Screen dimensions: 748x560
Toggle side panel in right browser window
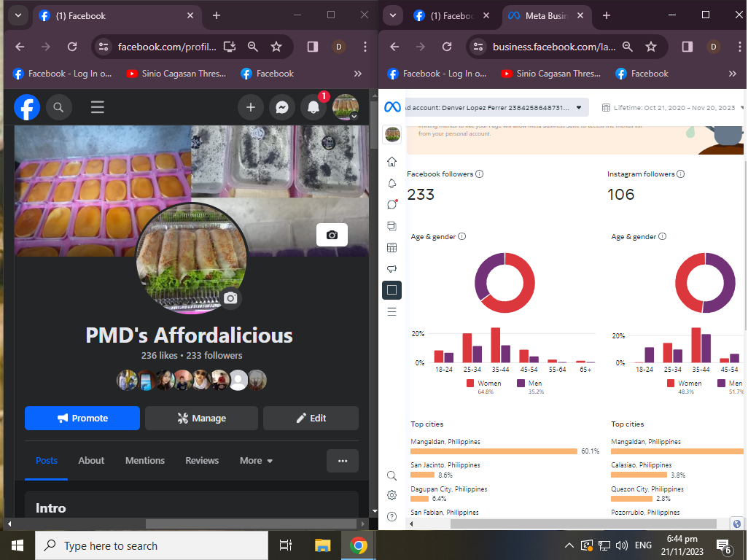coord(687,47)
